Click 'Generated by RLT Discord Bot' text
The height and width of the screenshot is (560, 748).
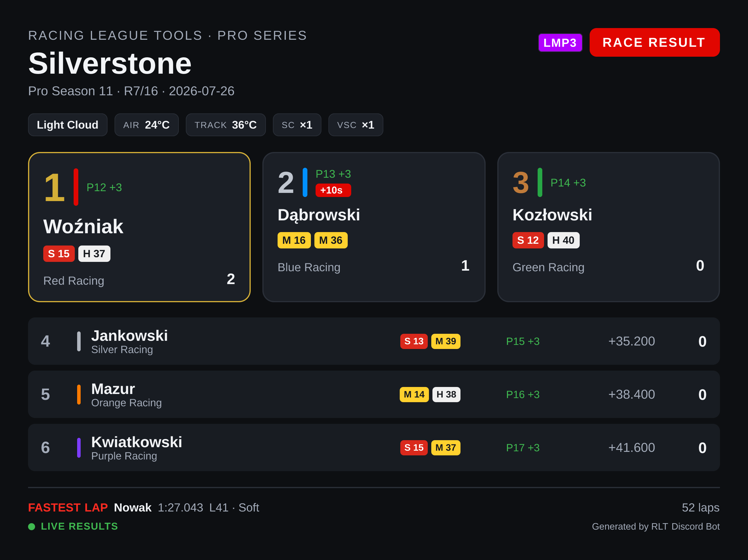pyautogui.click(x=655, y=526)
